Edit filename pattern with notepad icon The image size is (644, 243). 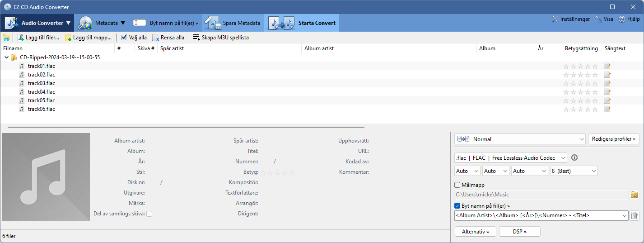(635, 215)
